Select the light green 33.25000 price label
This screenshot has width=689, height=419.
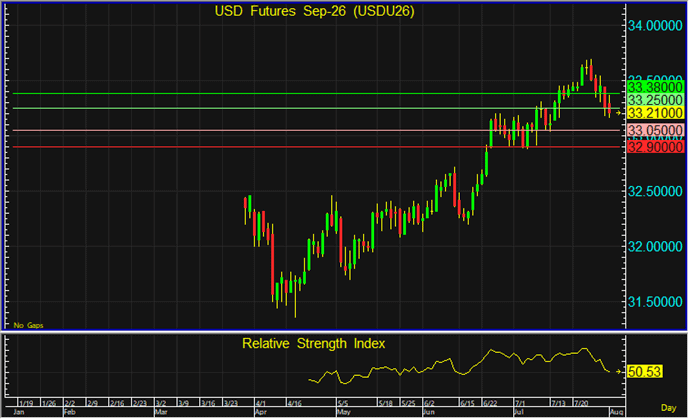point(655,100)
